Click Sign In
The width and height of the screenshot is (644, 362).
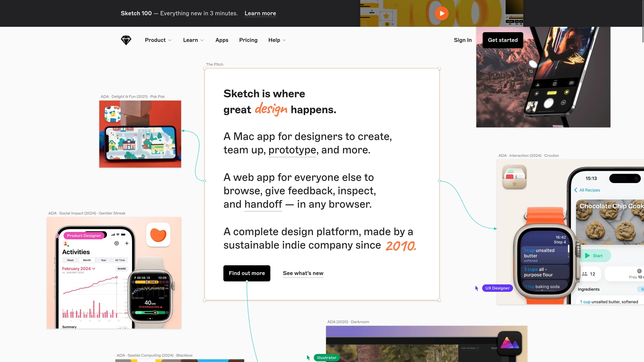(463, 40)
